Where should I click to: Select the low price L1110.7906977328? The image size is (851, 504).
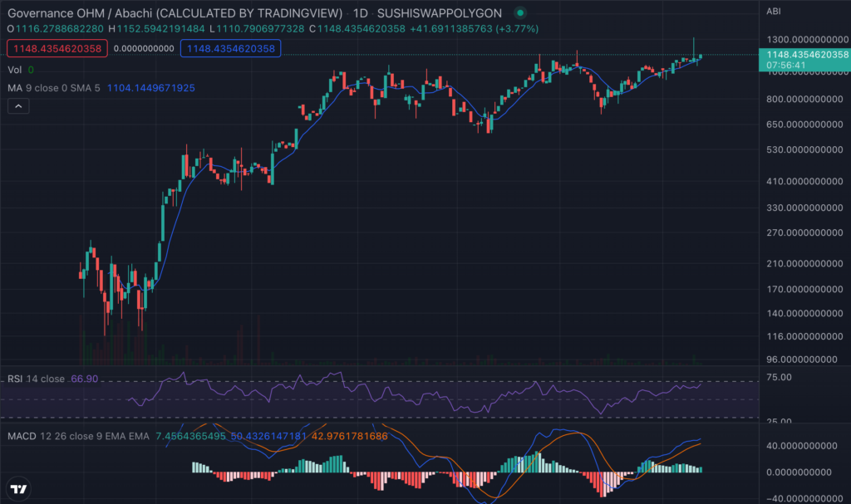(257, 29)
